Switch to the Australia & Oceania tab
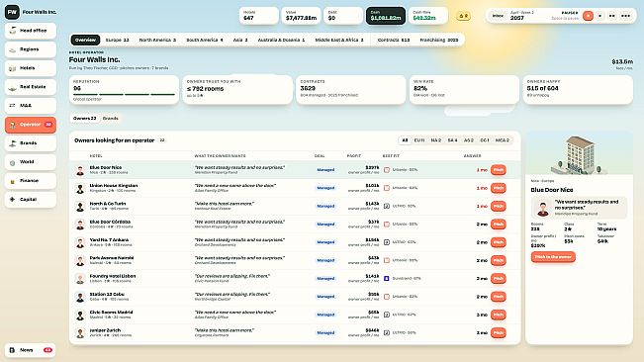The height and width of the screenshot is (362, 644). tap(281, 40)
